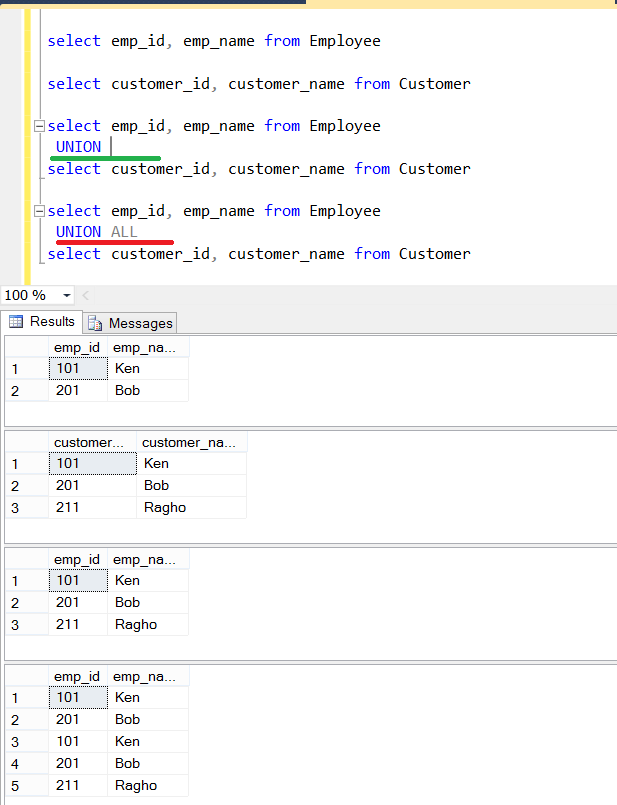Click the word Employee in the first SELECT statement
The image size is (617, 805).
click(x=345, y=41)
